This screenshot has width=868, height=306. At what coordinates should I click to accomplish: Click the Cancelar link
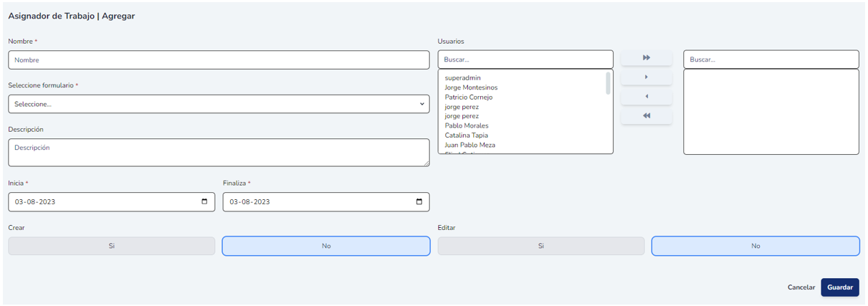(x=801, y=287)
